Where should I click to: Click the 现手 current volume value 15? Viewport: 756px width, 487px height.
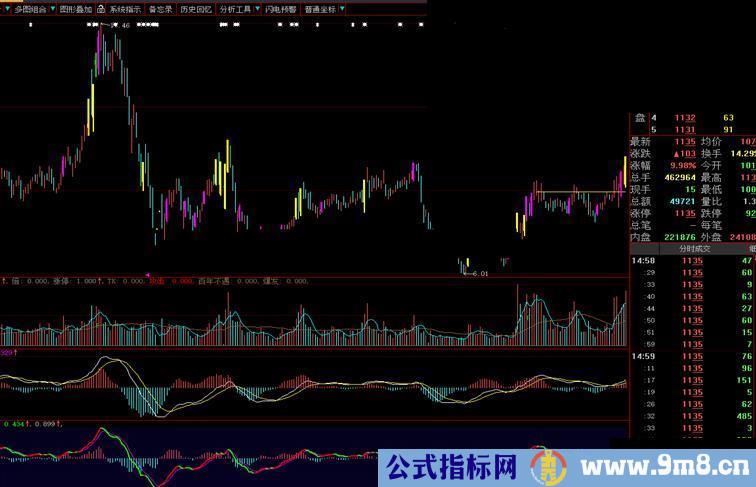pos(690,189)
